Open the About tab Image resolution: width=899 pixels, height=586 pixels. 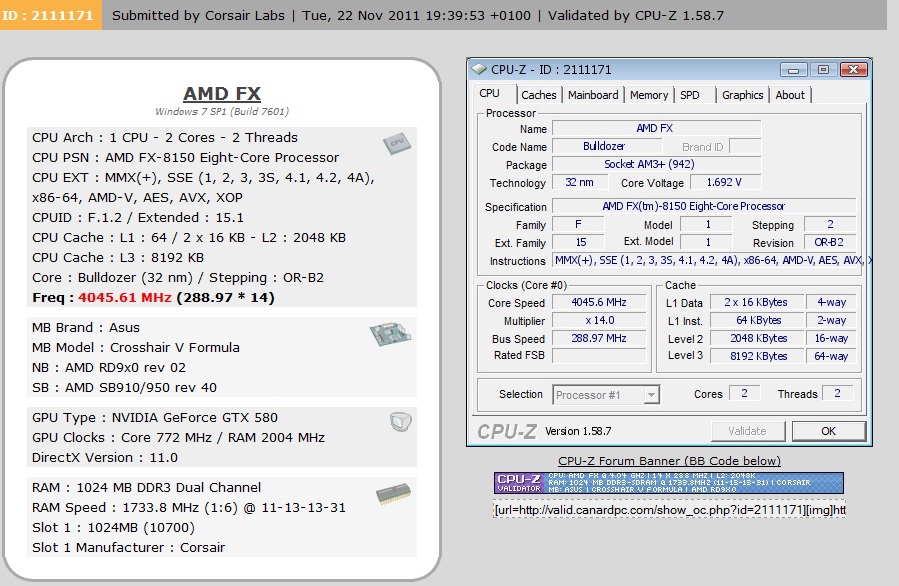pyautogui.click(x=790, y=95)
